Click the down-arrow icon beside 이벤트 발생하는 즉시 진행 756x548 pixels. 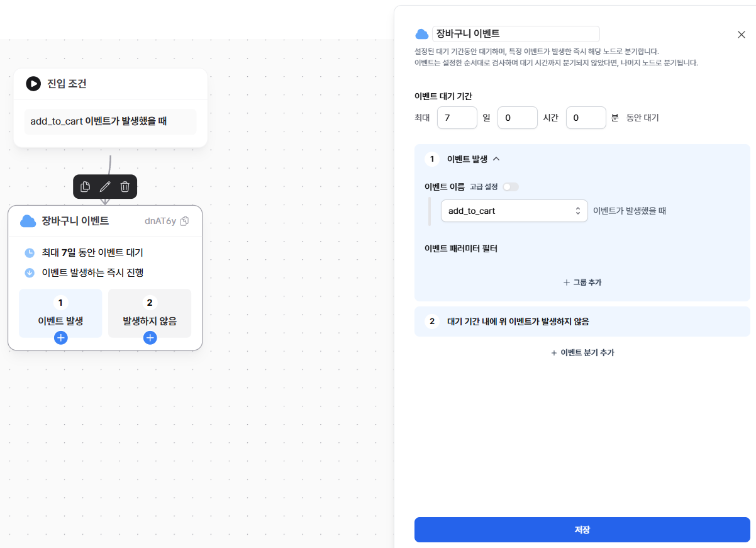click(x=30, y=273)
